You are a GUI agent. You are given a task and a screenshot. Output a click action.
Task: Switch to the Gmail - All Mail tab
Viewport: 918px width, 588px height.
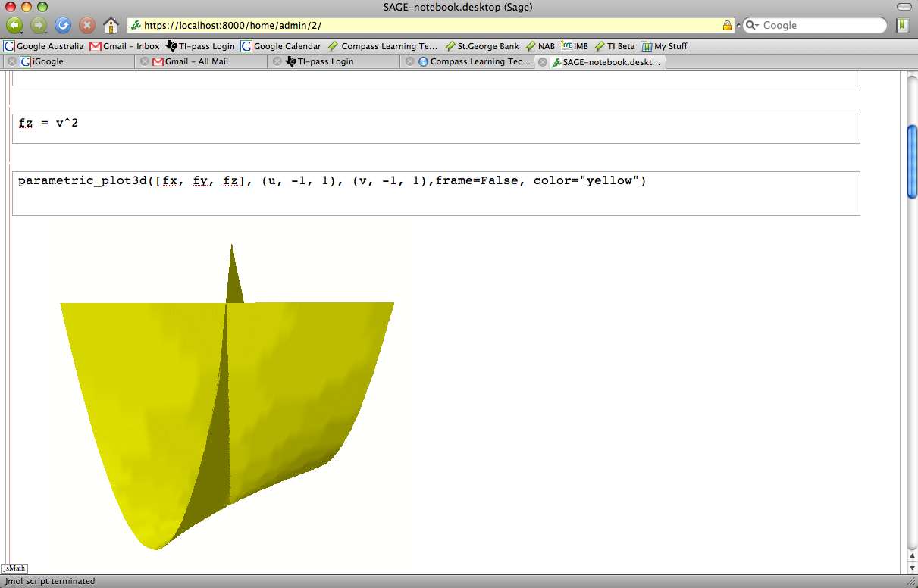tap(197, 61)
